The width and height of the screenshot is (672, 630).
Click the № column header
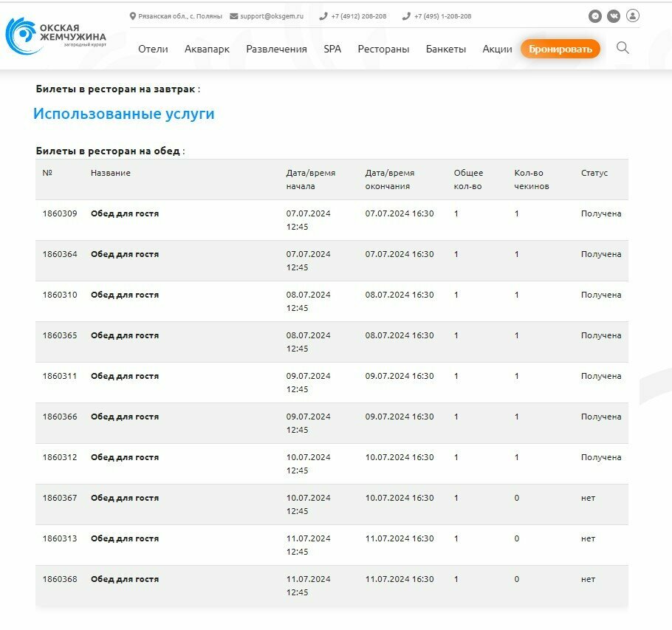(x=47, y=173)
